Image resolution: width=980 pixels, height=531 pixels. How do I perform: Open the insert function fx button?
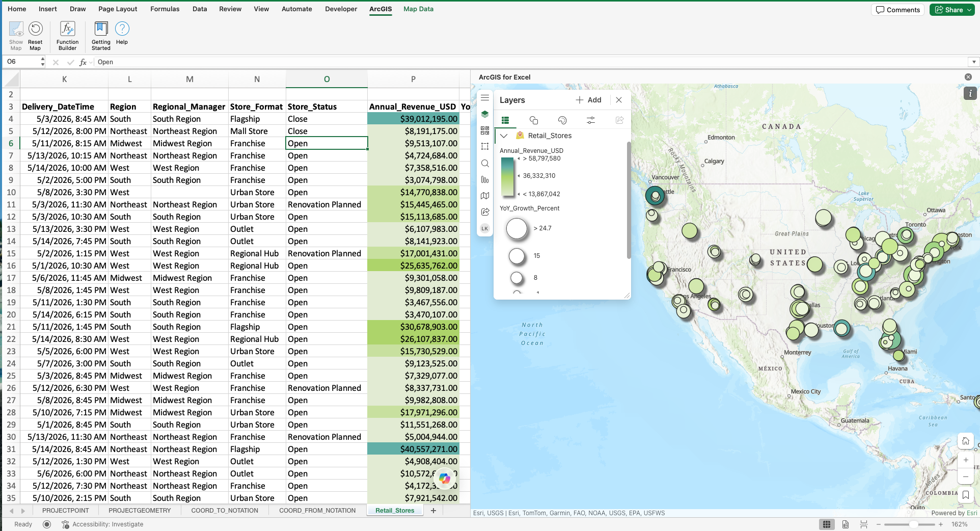[83, 62]
